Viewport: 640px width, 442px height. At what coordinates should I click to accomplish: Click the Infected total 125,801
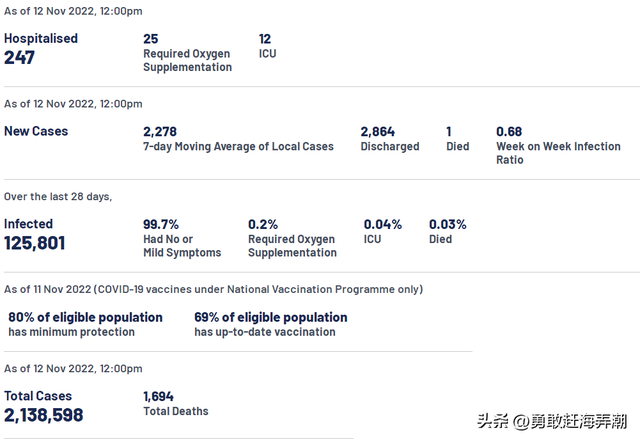click(x=35, y=243)
